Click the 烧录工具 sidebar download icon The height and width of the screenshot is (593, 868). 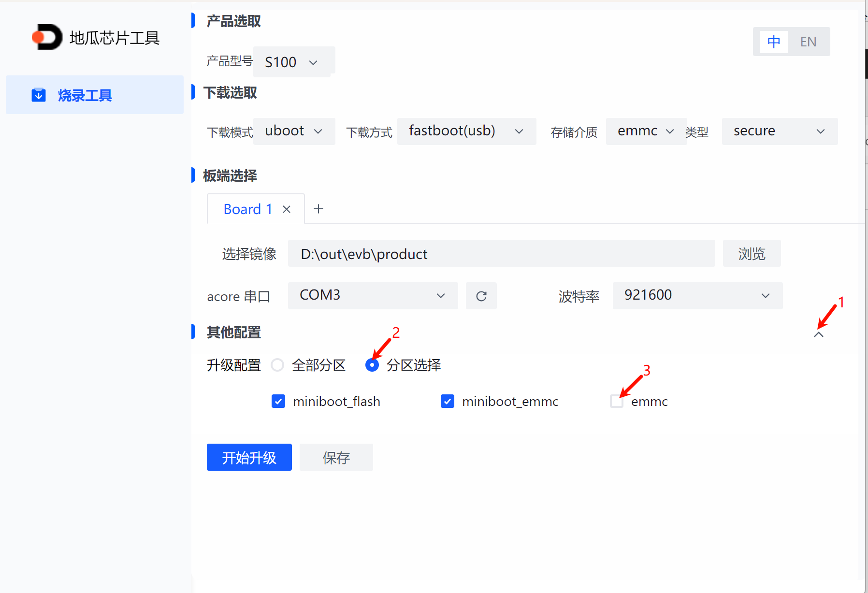(39, 95)
